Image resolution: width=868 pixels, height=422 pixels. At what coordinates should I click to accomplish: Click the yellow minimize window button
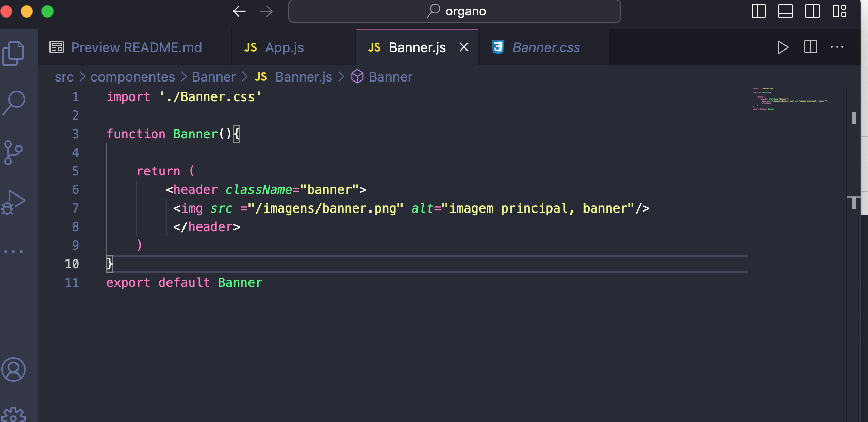point(27,11)
